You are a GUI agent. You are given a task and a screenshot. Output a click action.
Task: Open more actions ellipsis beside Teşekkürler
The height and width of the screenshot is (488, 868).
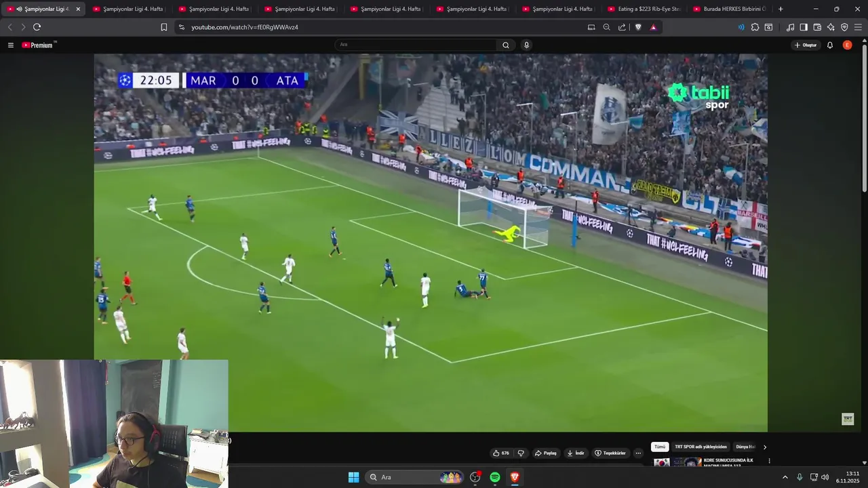click(x=638, y=453)
